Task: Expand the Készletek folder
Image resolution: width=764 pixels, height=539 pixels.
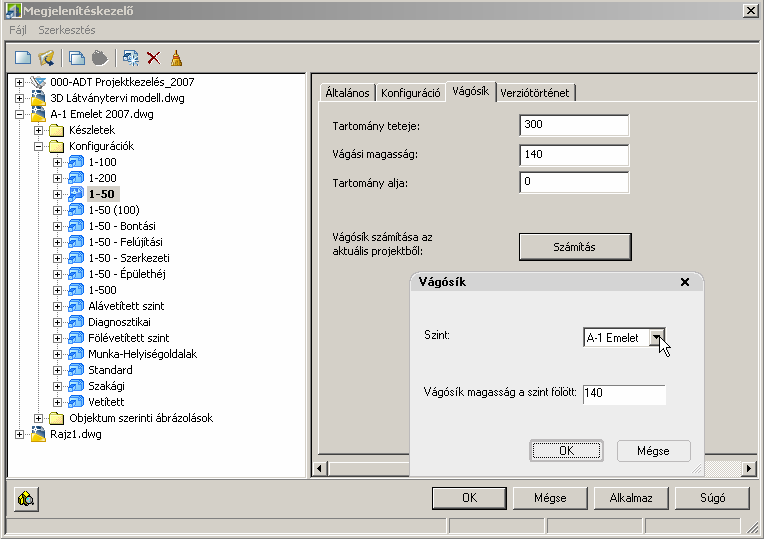Action: pyautogui.click(x=38, y=130)
